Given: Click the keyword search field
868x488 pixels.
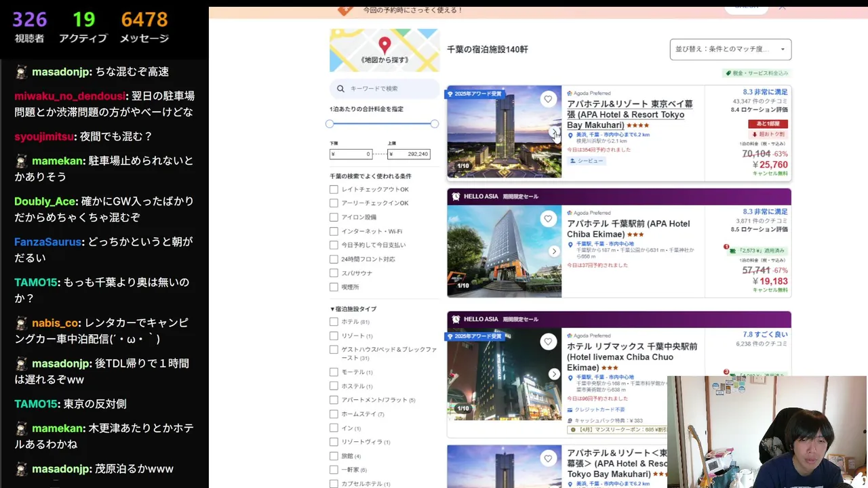Looking at the screenshot, I should (x=384, y=89).
